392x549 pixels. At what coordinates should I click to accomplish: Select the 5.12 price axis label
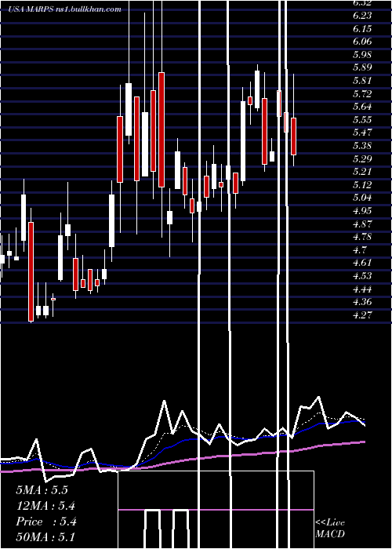tap(362, 185)
